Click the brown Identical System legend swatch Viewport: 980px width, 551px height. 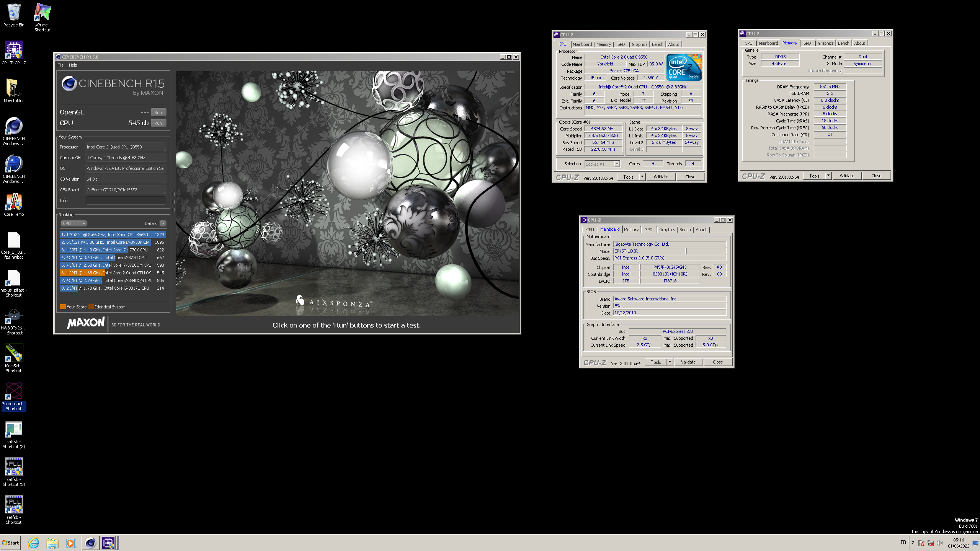(91, 307)
